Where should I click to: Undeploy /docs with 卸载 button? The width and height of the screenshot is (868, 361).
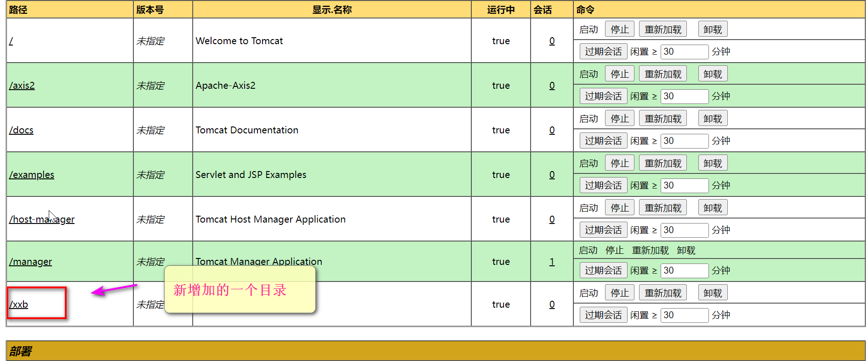712,119
